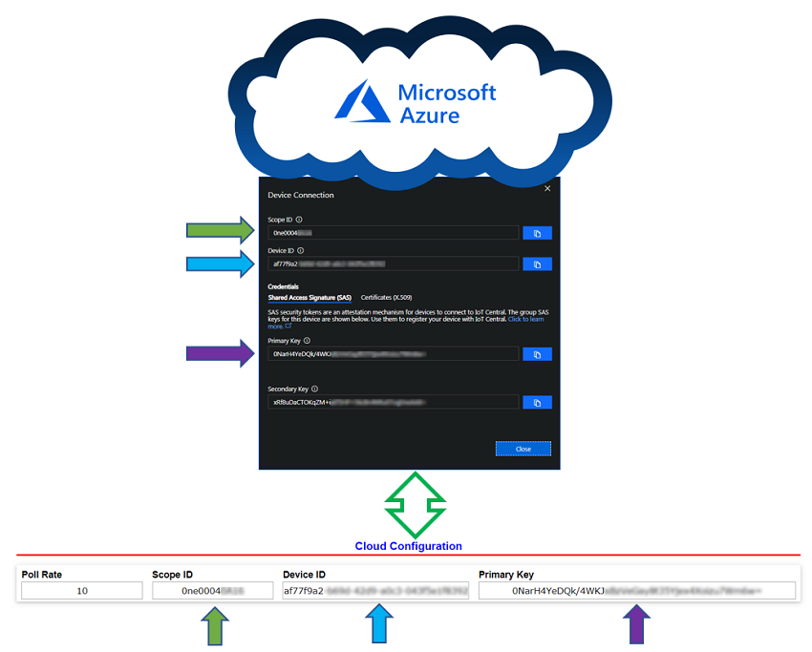Select the Device ID field in Device Connection dialog

pyautogui.click(x=393, y=263)
